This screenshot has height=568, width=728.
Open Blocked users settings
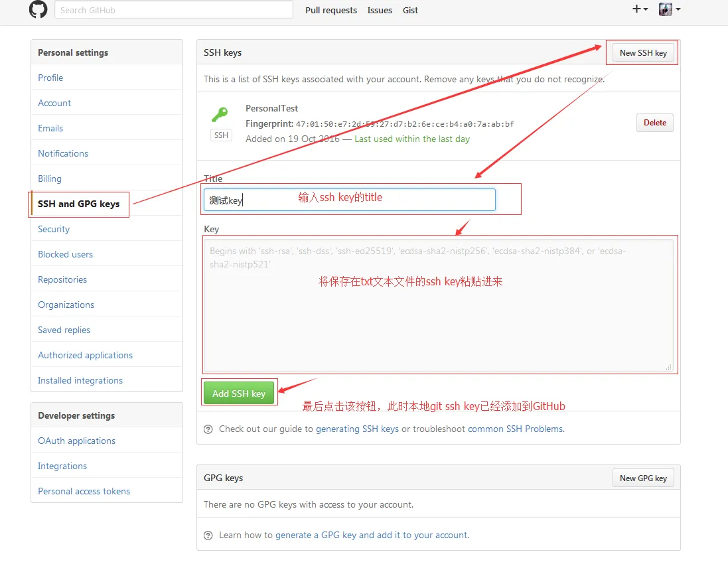[107, 254]
